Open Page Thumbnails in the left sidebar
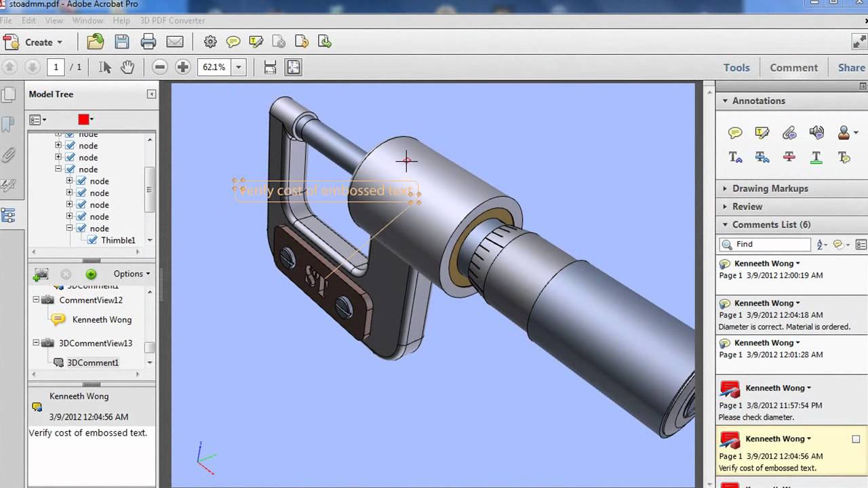The image size is (868, 488). tap(9, 95)
